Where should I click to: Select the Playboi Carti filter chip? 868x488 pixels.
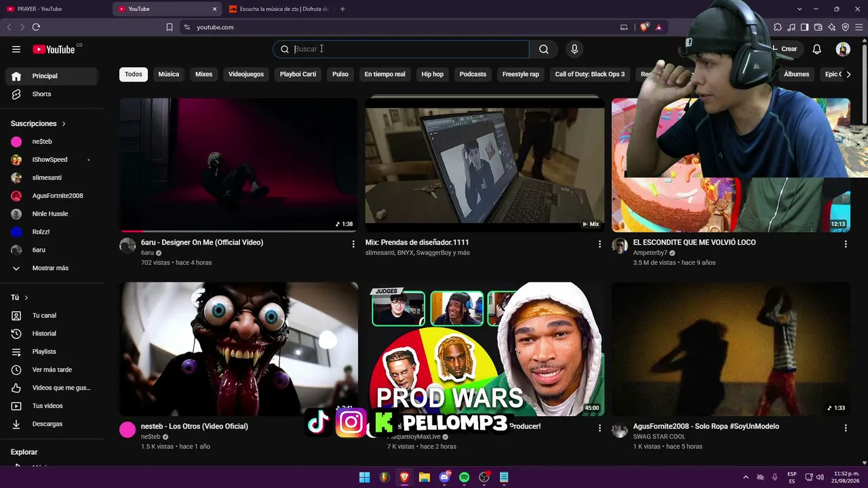pyautogui.click(x=298, y=74)
